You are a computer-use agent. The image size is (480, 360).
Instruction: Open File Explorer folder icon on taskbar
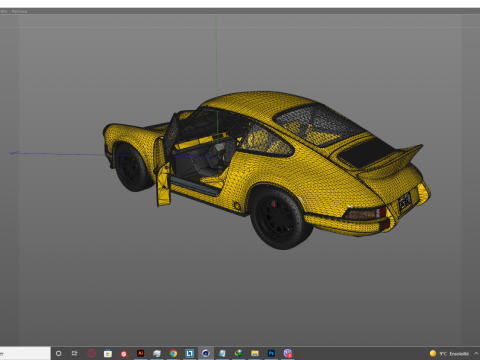[x=255, y=353]
